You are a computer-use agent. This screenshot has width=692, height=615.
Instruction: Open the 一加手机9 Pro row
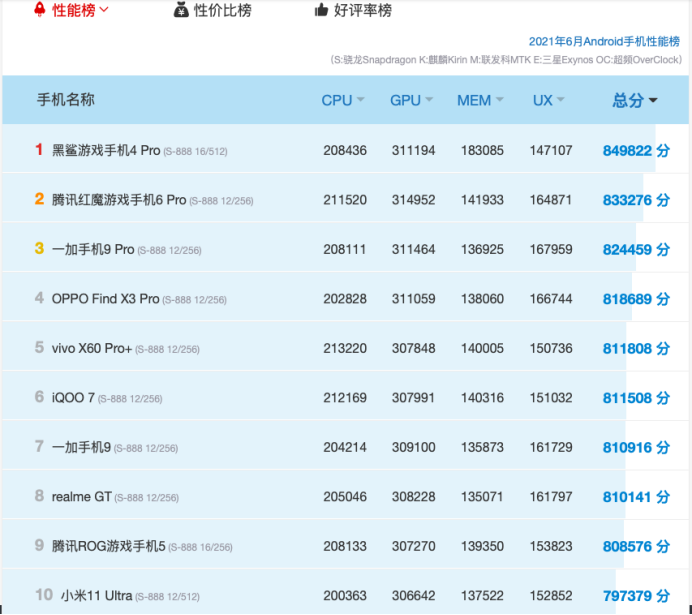tap(345, 249)
